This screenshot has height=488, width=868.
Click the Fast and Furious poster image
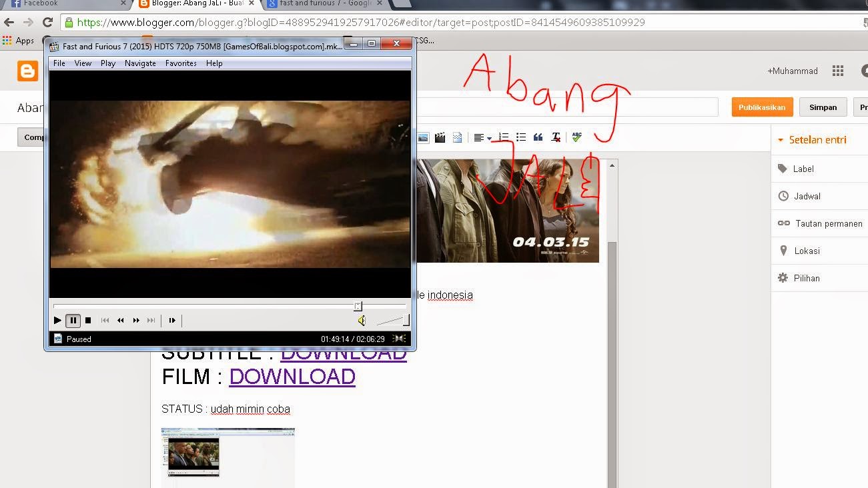click(508, 211)
